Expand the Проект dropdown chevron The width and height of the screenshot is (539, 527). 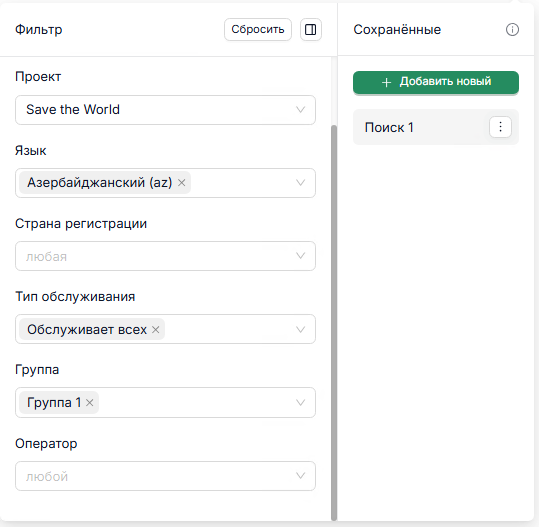(300, 110)
